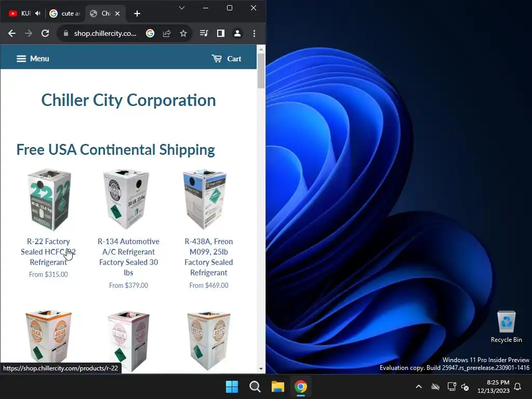The height and width of the screenshot is (399, 532).
Task: Expand the tab search chevron
Action: (x=182, y=8)
